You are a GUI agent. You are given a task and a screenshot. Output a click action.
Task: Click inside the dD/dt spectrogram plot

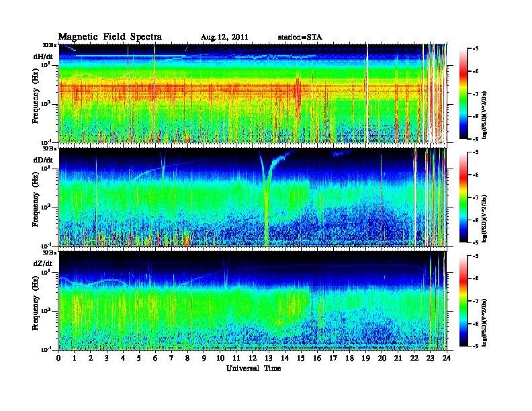tap(253, 197)
